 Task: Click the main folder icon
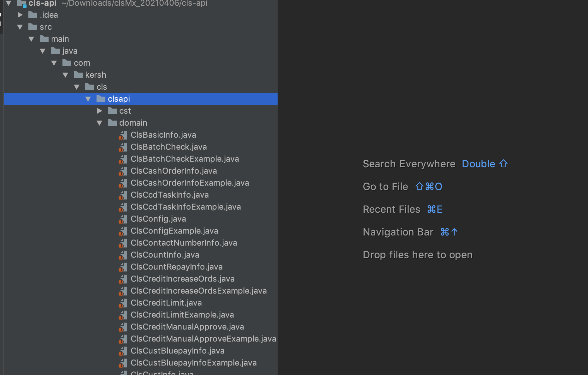click(44, 39)
